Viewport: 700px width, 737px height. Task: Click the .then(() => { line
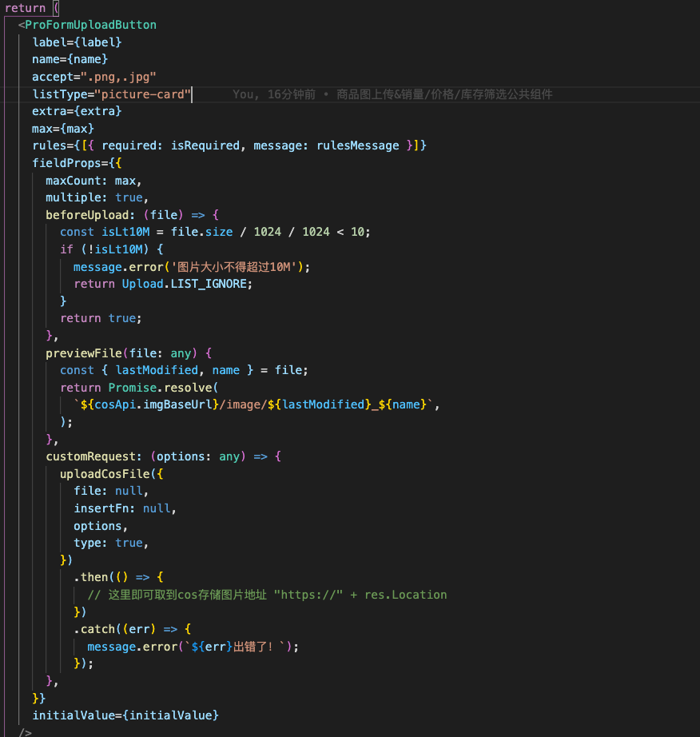point(118,577)
